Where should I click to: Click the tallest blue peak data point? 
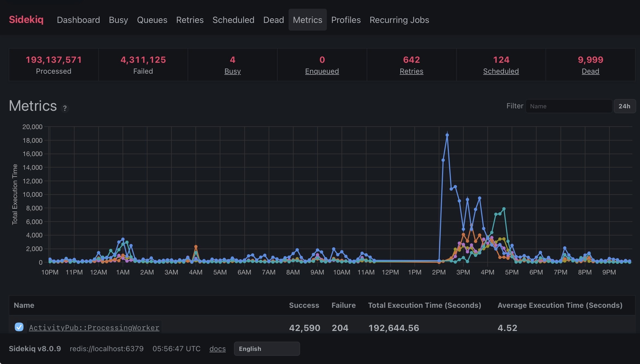point(447,135)
